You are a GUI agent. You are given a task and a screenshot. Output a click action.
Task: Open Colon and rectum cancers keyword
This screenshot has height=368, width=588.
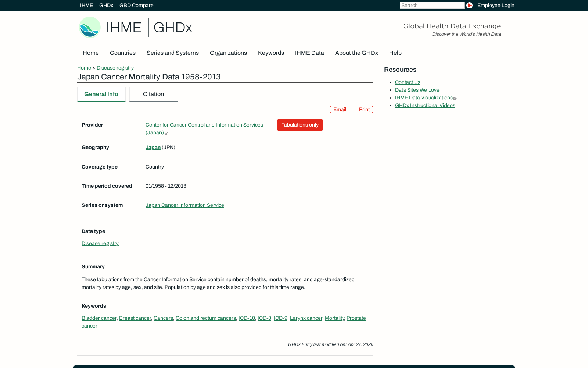click(x=206, y=318)
